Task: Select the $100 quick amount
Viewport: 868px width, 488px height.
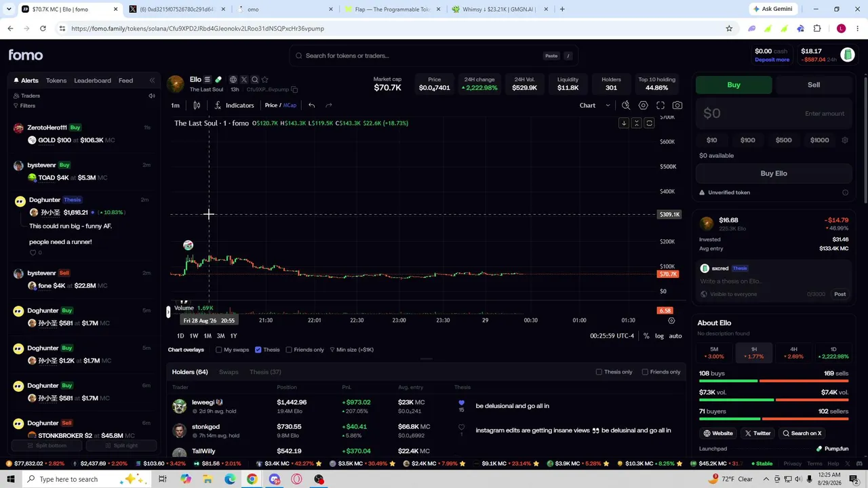Action: (747, 140)
